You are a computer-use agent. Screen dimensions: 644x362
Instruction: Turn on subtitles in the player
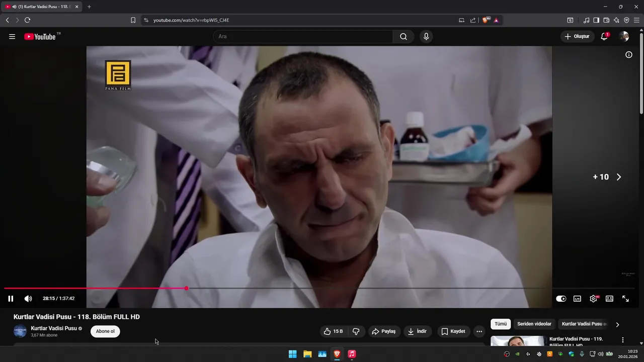coord(577,299)
